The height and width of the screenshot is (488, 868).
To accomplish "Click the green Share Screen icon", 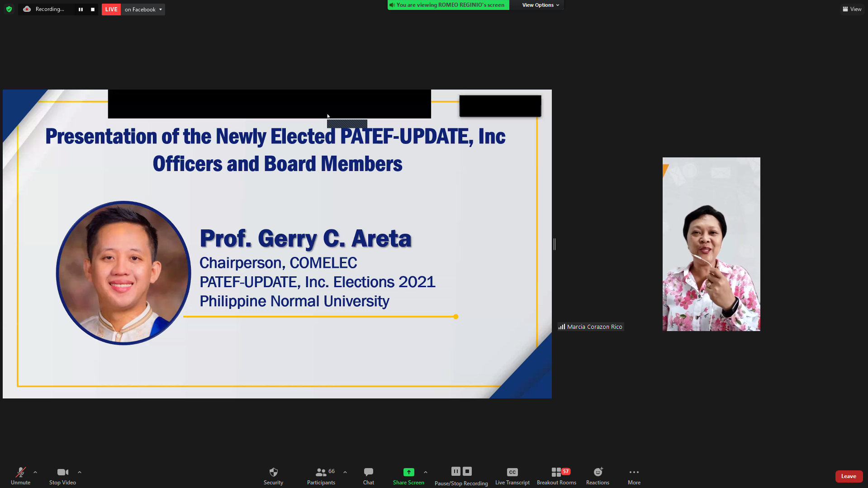I will 408,472.
